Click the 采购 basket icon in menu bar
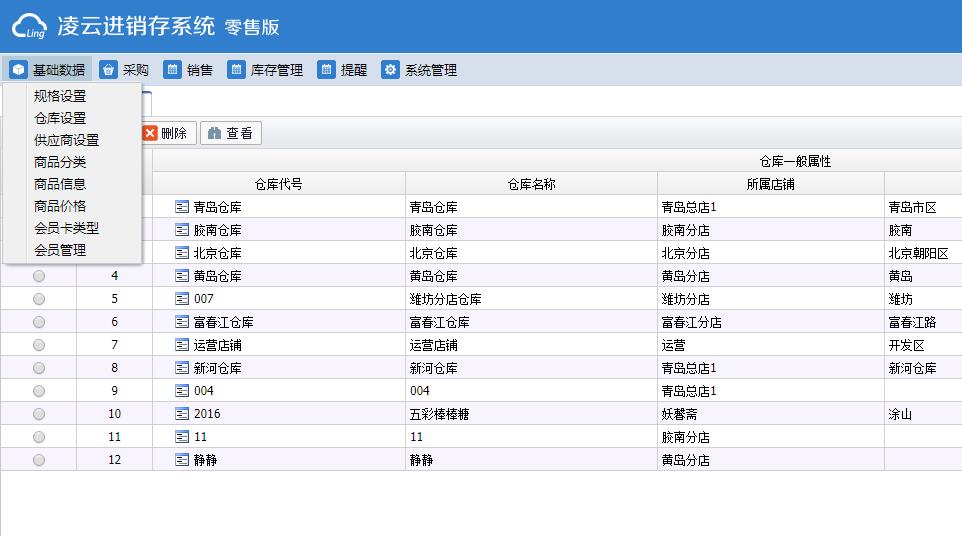Viewport: 962px width, 536px height. click(x=108, y=70)
